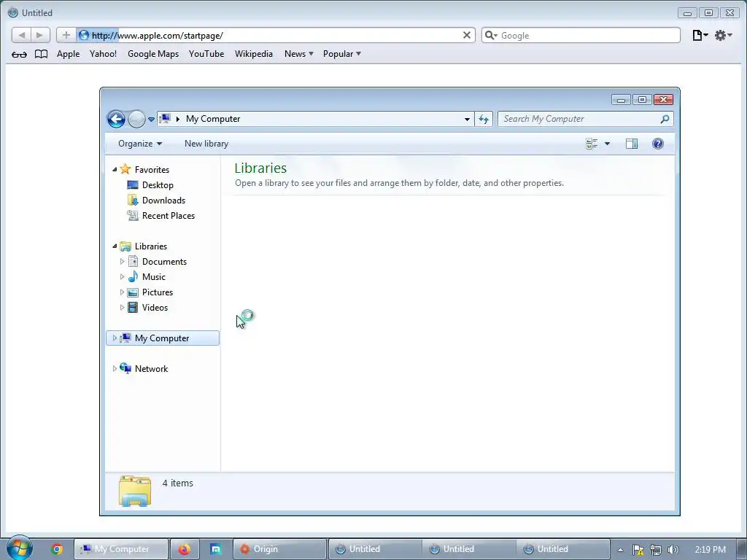The height and width of the screenshot is (560, 747).
Task: Expand the Network tree node
Action: click(115, 368)
